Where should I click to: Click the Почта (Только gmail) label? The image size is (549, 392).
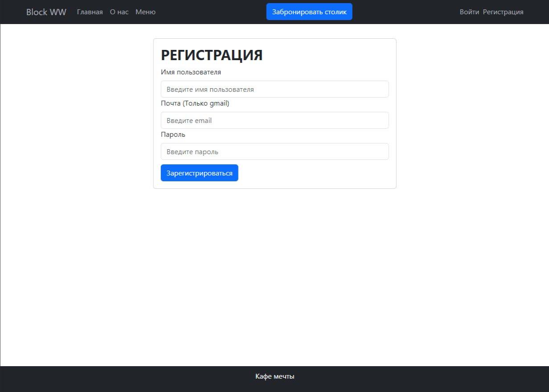click(195, 103)
